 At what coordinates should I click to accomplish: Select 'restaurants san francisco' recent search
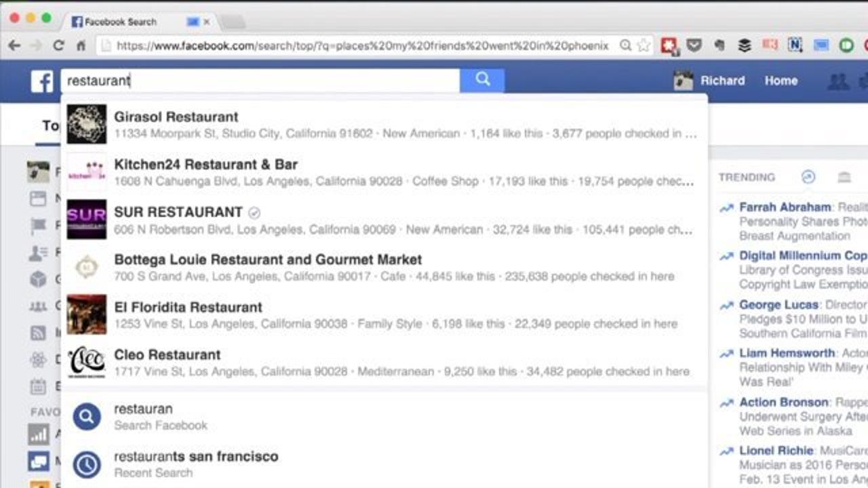click(196, 457)
